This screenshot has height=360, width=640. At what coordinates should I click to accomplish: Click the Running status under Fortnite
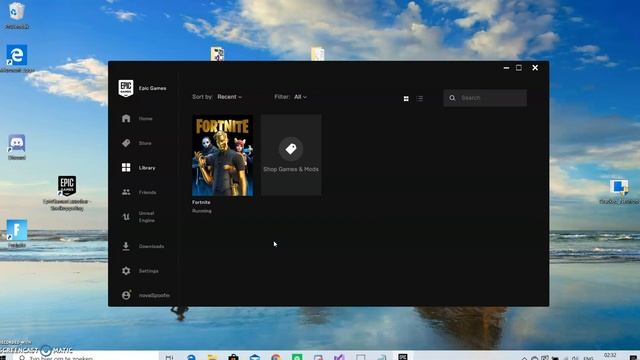(202, 211)
